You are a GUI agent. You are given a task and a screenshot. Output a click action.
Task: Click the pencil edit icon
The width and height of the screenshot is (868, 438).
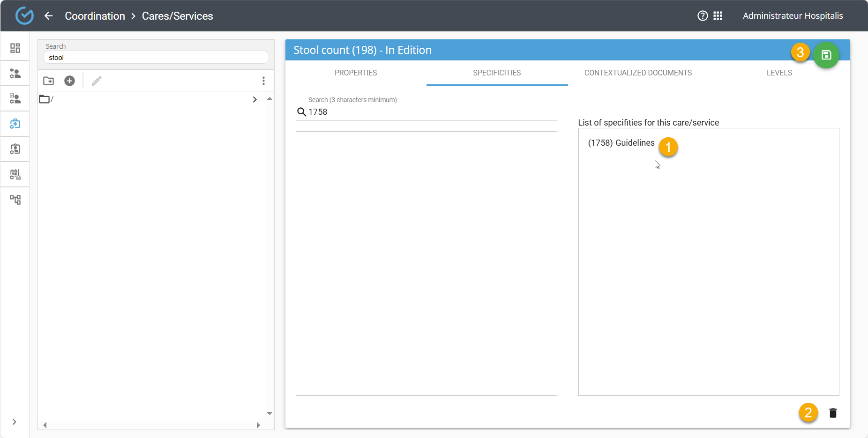tap(97, 81)
